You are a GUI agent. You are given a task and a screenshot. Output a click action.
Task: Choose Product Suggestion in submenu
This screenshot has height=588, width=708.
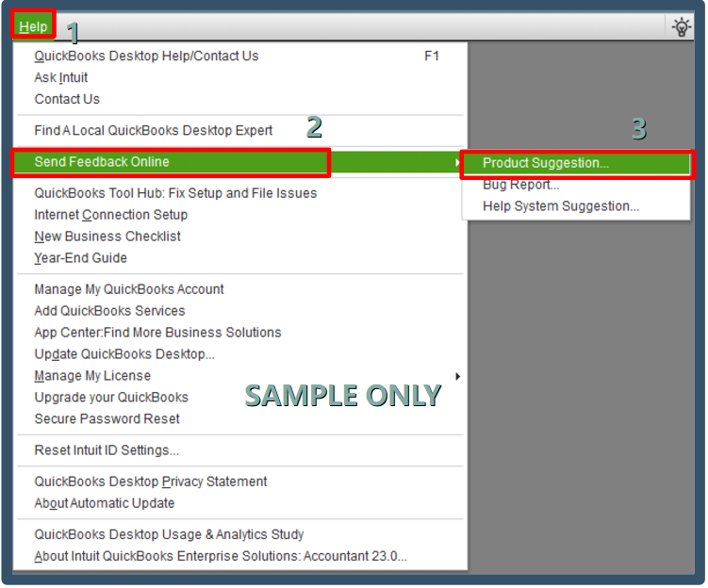point(576,163)
